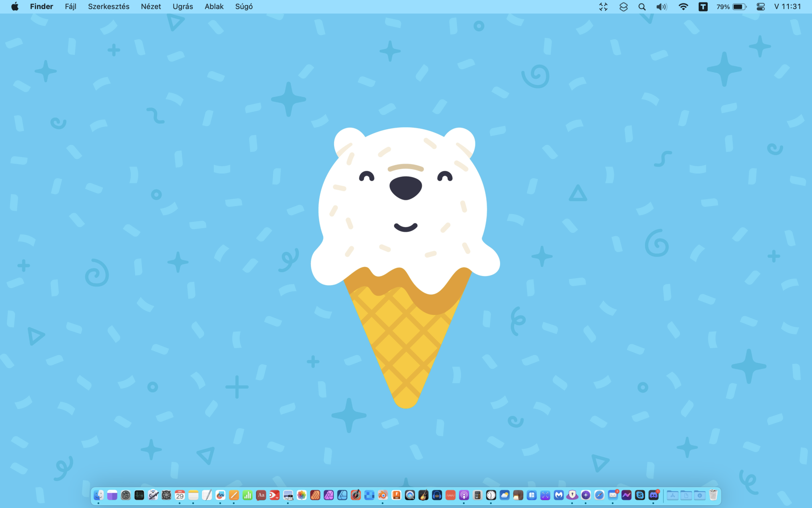Image resolution: width=812 pixels, height=508 pixels.
Task: Launch Blender from the Dock
Action: point(383,495)
